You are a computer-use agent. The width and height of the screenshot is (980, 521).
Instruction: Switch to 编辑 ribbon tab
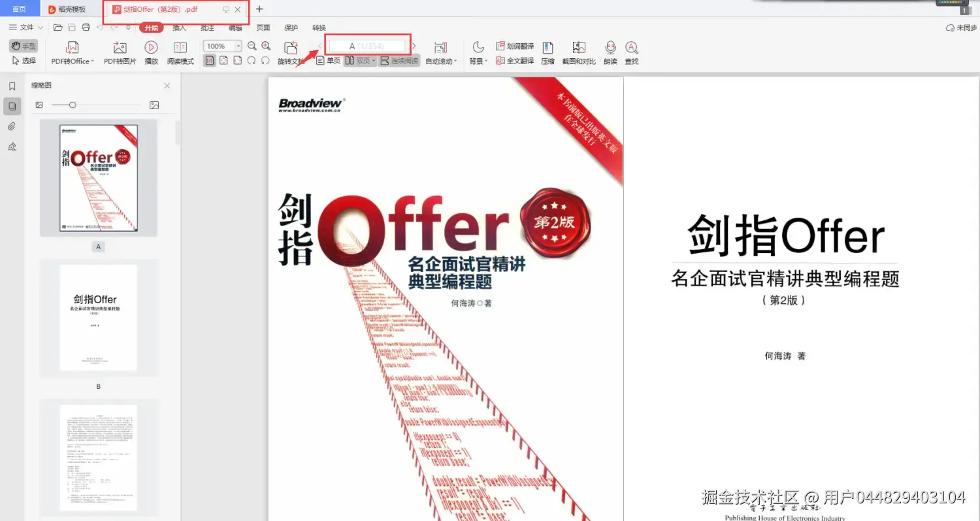pyautogui.click(x=235, y=27)
